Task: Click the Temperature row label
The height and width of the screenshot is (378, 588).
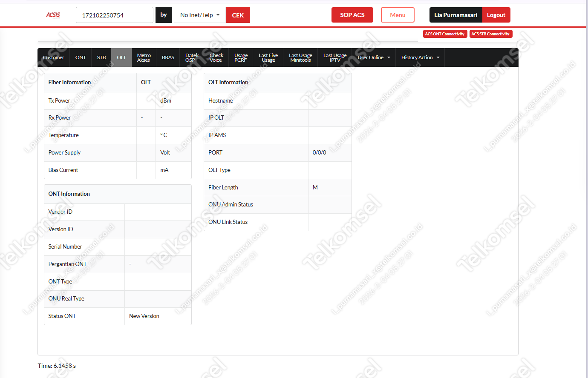Action: click(x=63, y=135)
